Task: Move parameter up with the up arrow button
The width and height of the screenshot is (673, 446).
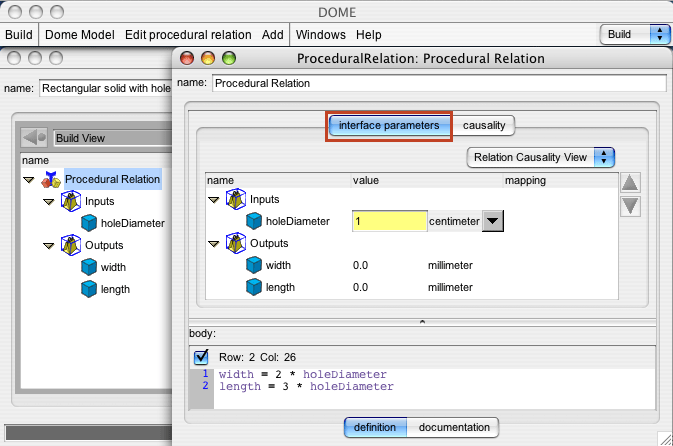Action: coord(630,183)
